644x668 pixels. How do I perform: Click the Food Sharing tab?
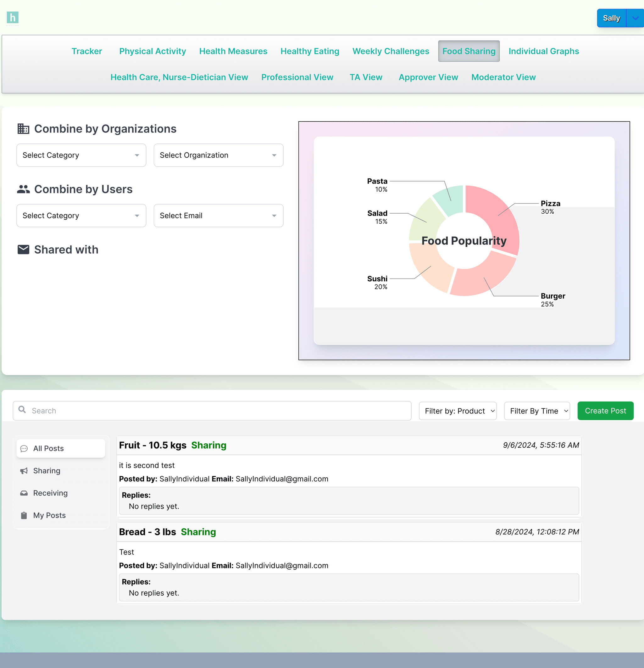(x=469, y=51)
